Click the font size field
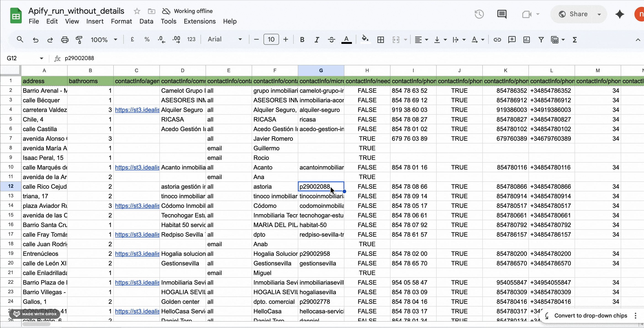This screenshot has height=328, width=644. (271, 40)
